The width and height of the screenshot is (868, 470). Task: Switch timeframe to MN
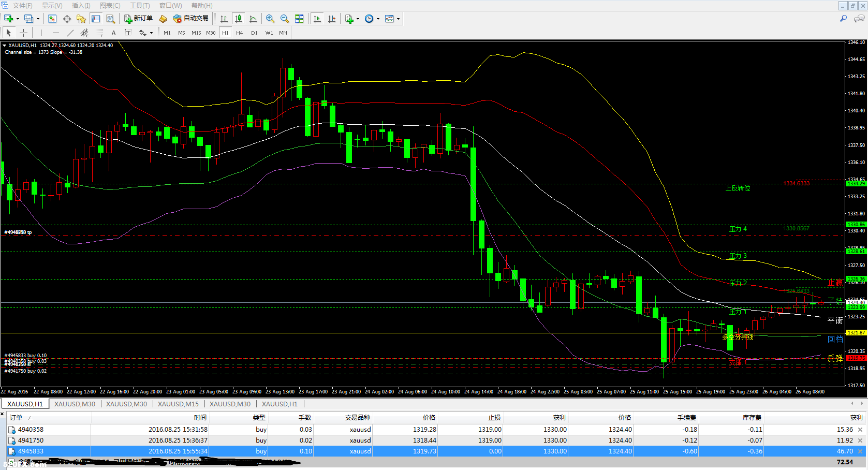(x=283, y=33)
